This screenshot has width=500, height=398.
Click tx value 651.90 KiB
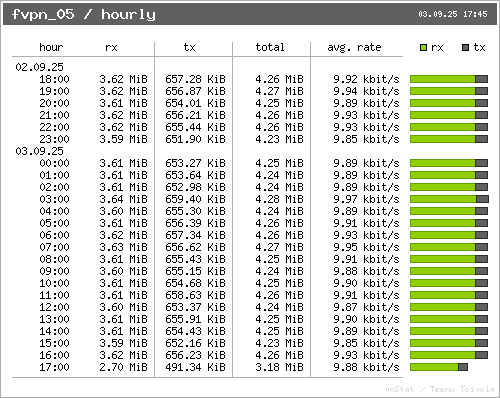tap(195, 139)
